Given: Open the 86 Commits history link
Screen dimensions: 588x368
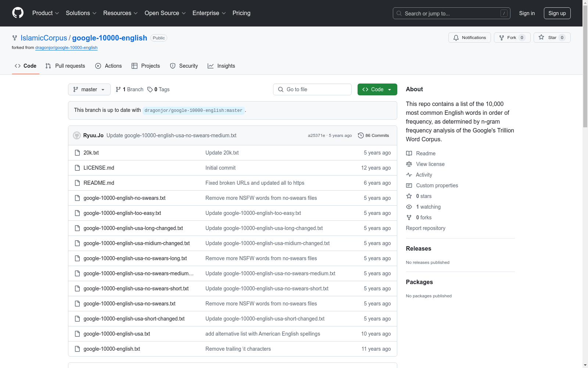Looking at the screenshot, I should tap(373, 135).
